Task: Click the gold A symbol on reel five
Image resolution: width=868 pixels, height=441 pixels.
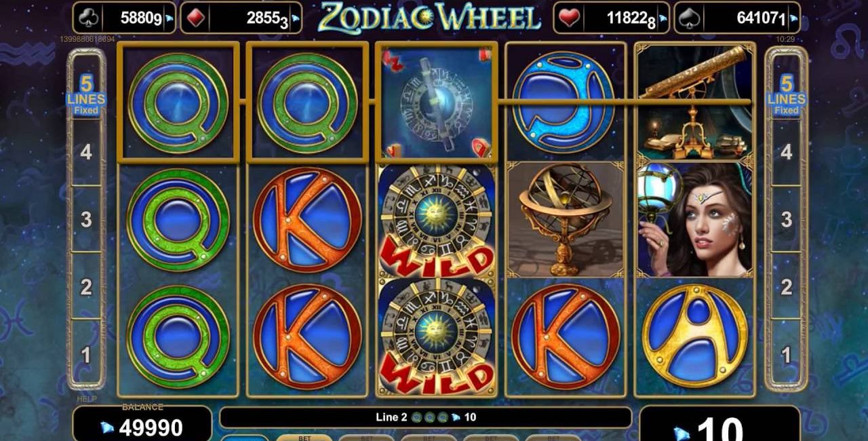Action: click(x=694, y=336)
